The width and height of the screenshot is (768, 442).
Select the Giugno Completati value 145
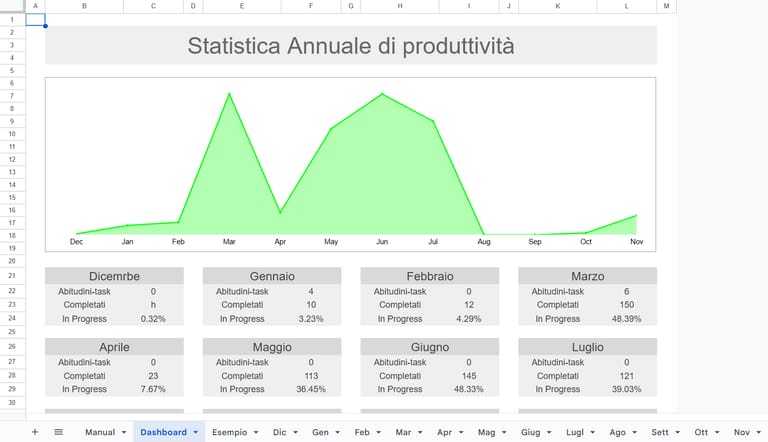(469, 376)
